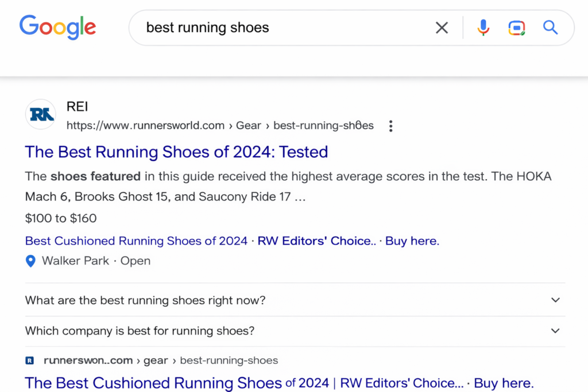The image size is (588, 392).
Task: Open 'Best Cushioned Running Shoes of 2024' sitelink
Action: 136,241
